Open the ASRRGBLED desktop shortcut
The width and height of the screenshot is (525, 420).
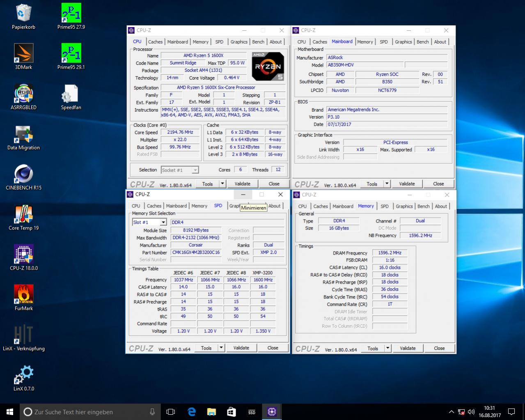click(x=23, y=94)
